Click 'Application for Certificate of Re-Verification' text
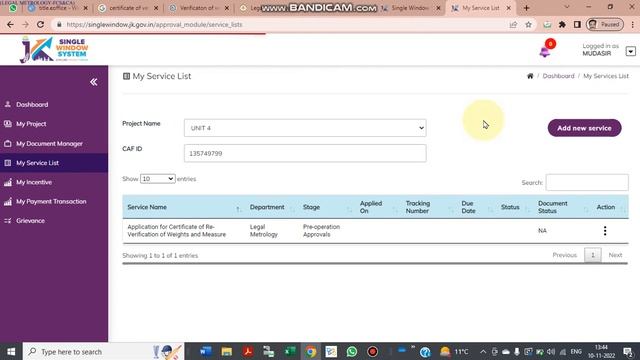This screenshot has height=360, width=640. (176, 231)
